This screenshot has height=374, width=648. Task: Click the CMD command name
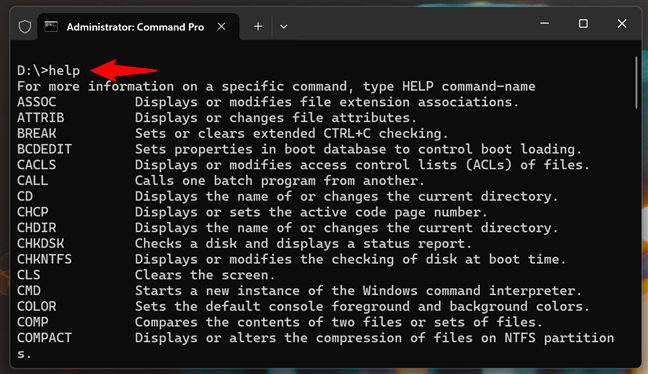point(29,291)
